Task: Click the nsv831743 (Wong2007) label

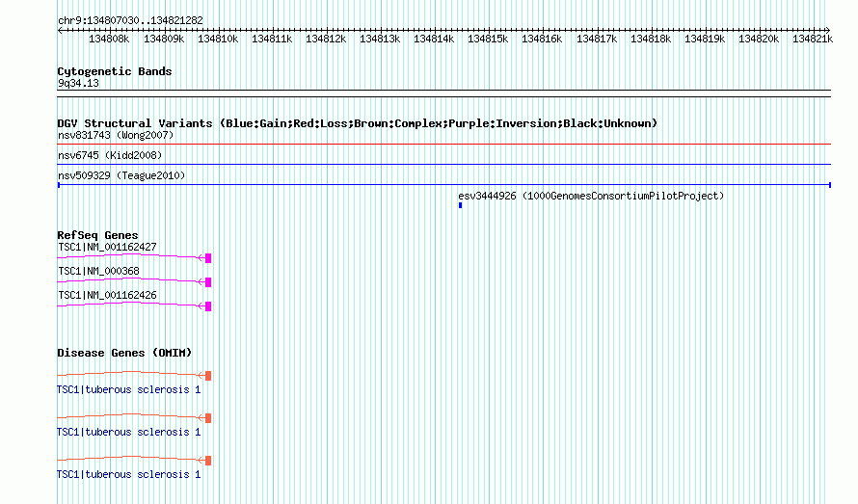Action: 116,135
